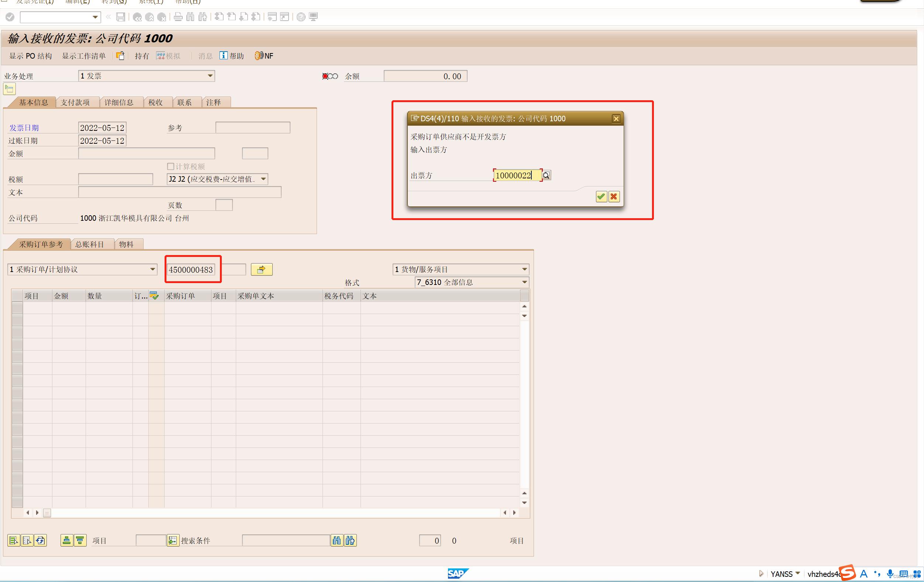Image resolution: width=924 pixels, height=582 pixels.
Task: Open the 货物/服务项目 dropdown
Action: pyautogui.click(x=524, y=269)
